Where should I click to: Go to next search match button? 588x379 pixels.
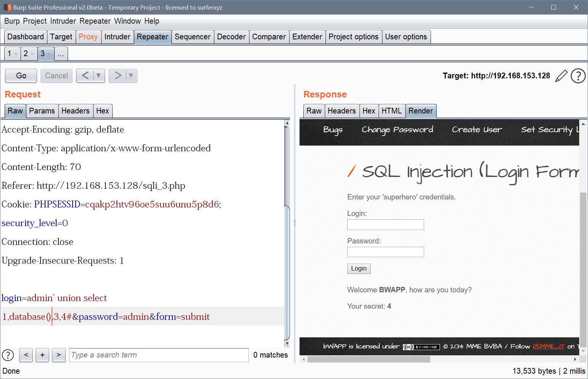(59, 355)
